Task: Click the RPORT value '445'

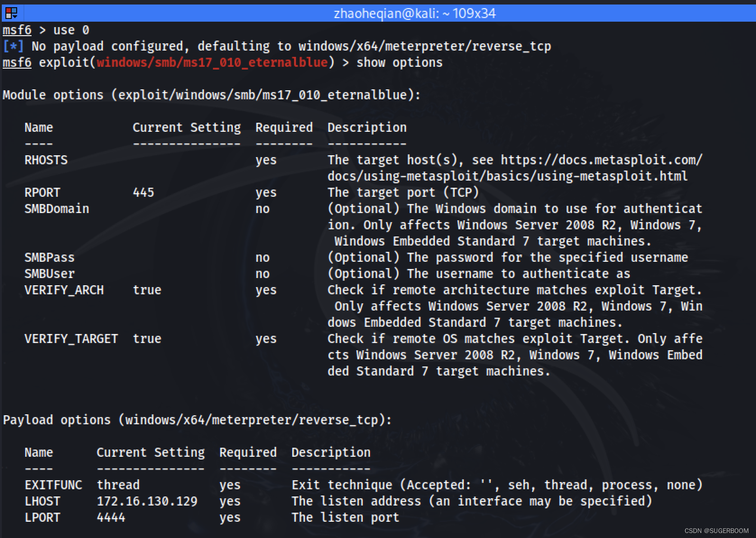Action: pyautogui.click(x=143, y=193)
